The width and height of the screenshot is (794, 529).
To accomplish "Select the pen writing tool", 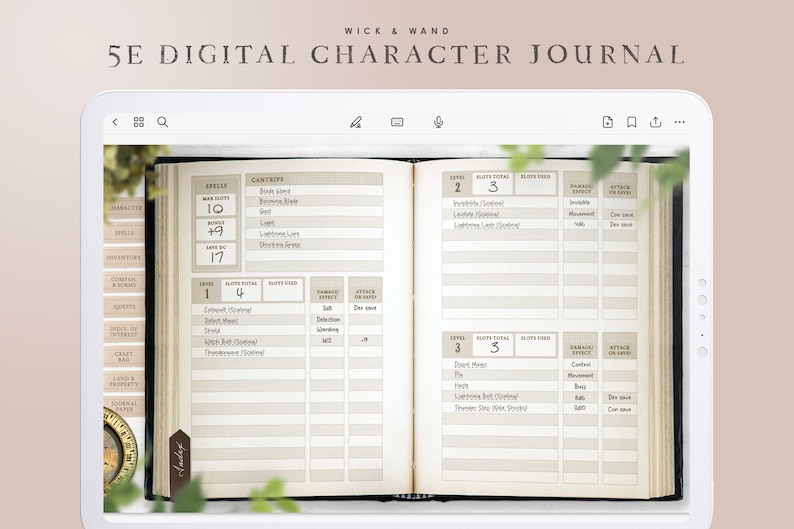I will pyautogui.click(x=356, y=122).
